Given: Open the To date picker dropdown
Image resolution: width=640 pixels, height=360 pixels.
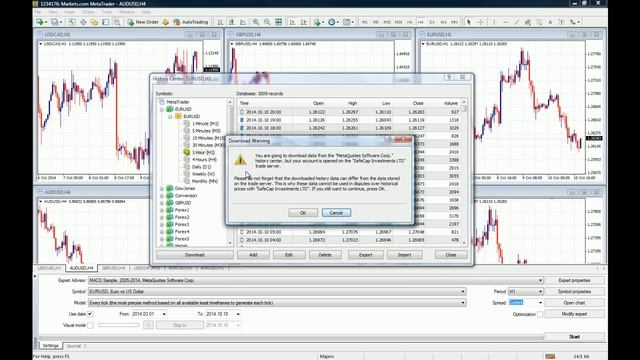Looking at the screenshot, I should click(238, 314).
